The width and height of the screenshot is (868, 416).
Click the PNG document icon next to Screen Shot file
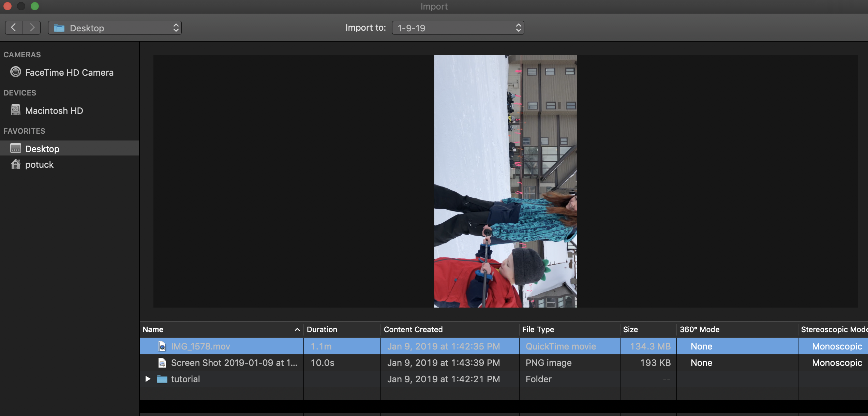coord(162,362)
